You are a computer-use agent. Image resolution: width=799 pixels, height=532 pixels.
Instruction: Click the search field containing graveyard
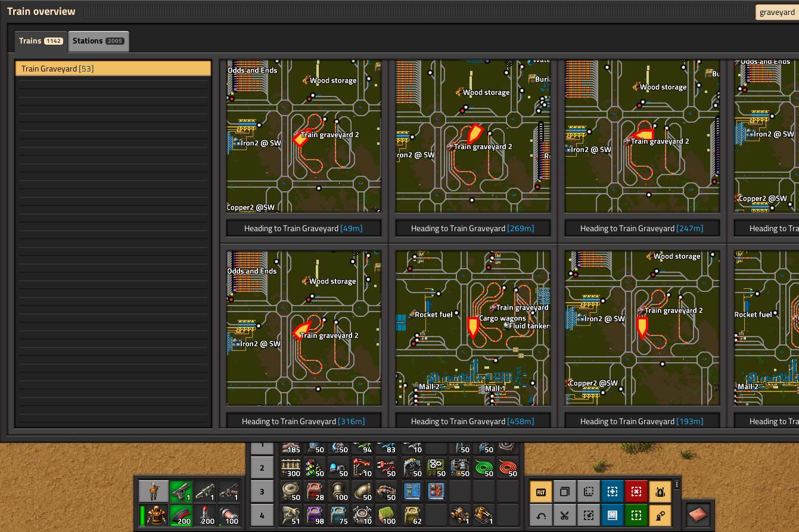(x=777, y=13)
